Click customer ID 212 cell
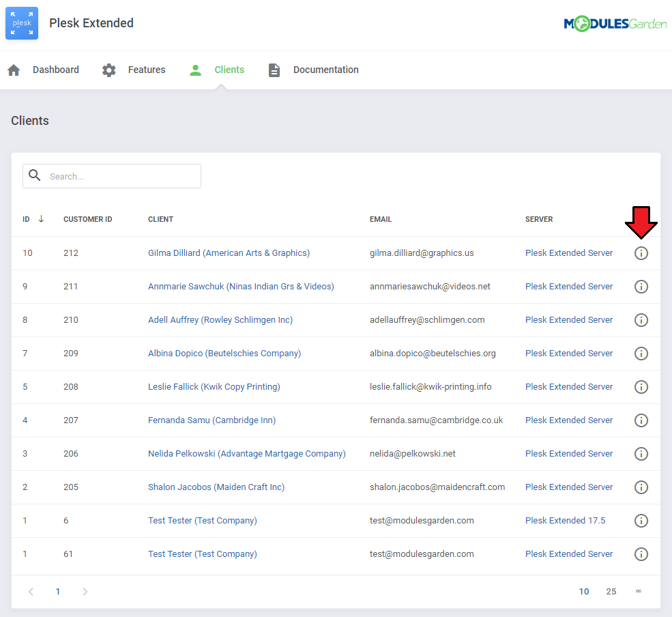 tap(71, 253)
